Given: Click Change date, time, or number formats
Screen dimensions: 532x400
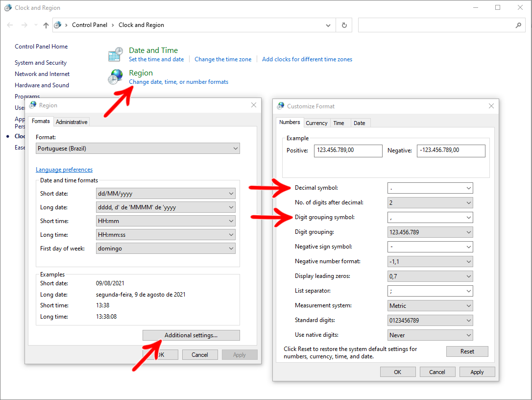Looking at the screenshot, I should [x=178, y=82].
